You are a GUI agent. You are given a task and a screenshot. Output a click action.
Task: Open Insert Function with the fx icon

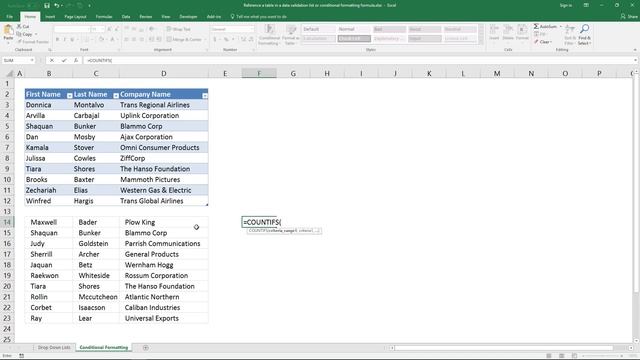point(76,60)
